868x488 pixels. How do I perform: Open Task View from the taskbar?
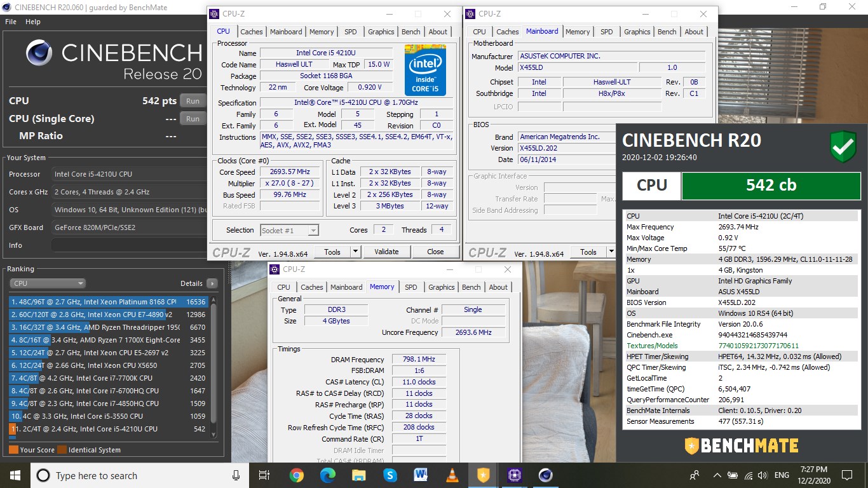coord(264,475)
